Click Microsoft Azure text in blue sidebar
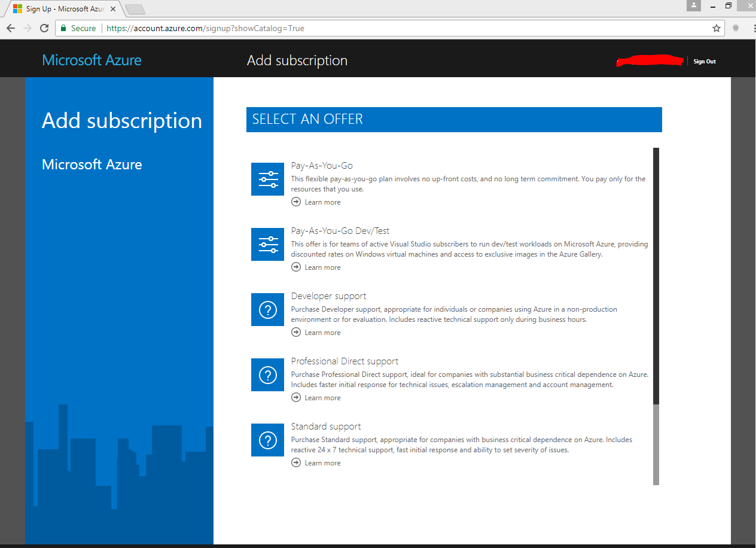 (92, 165)
